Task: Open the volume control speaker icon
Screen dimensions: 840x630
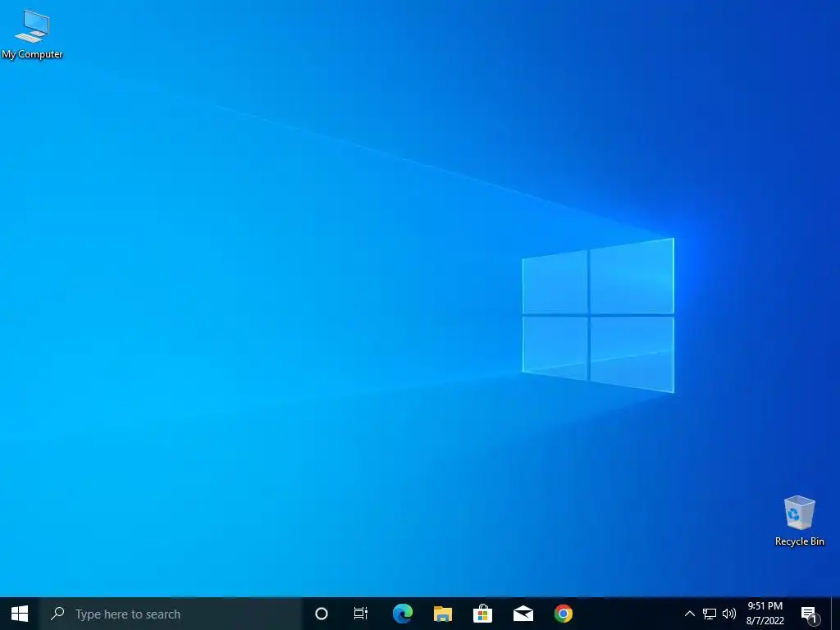Action: pos(729,614)
